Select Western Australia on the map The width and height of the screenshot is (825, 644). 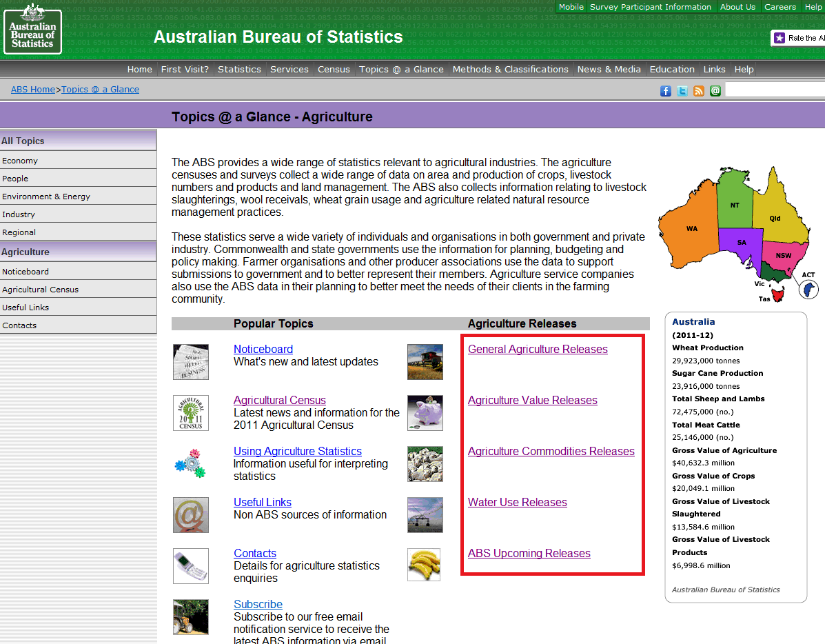tap(691, 229)
